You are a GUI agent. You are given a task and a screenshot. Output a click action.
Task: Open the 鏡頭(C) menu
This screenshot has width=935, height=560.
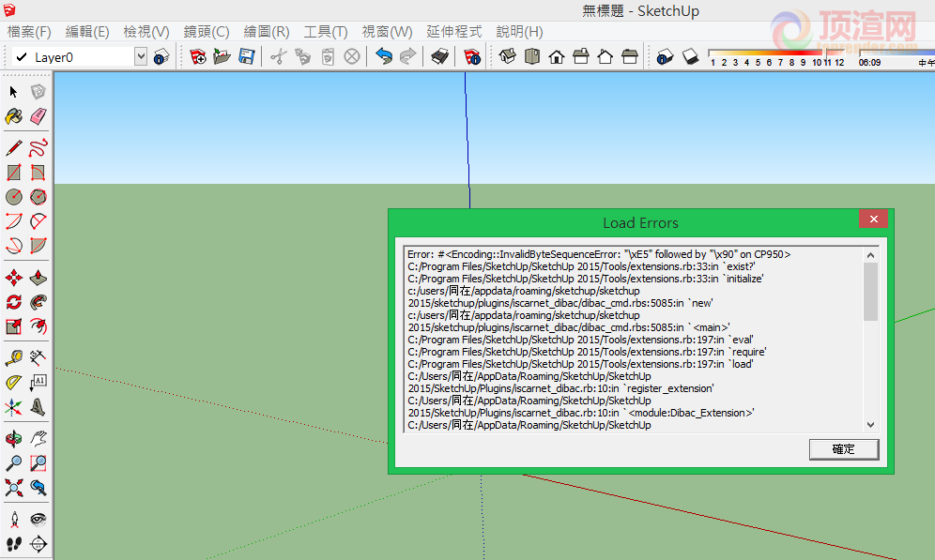(x=207, y=32)
